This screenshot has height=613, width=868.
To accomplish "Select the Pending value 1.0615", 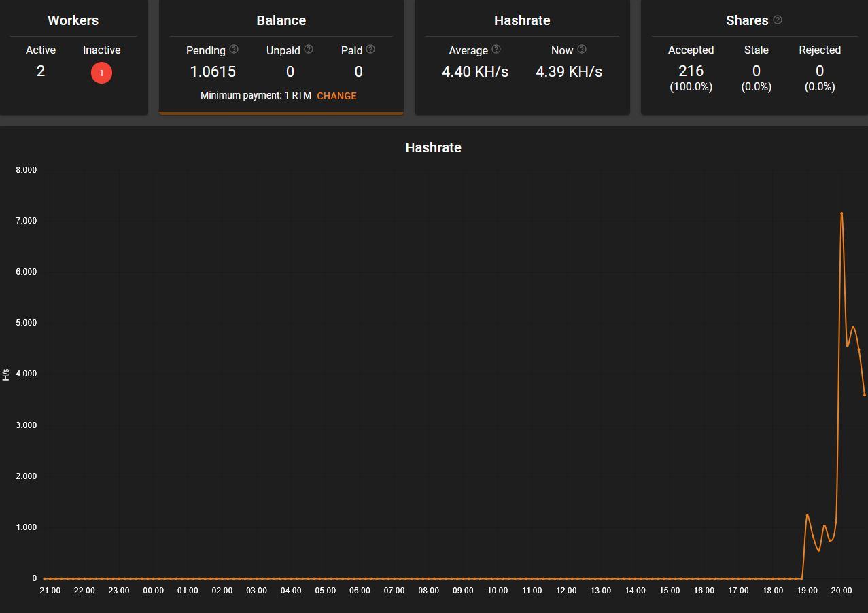I will pos(213,72).
